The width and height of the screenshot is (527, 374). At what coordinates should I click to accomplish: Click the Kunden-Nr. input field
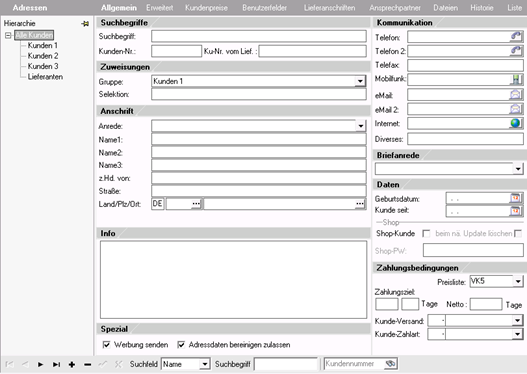(176, 51)
